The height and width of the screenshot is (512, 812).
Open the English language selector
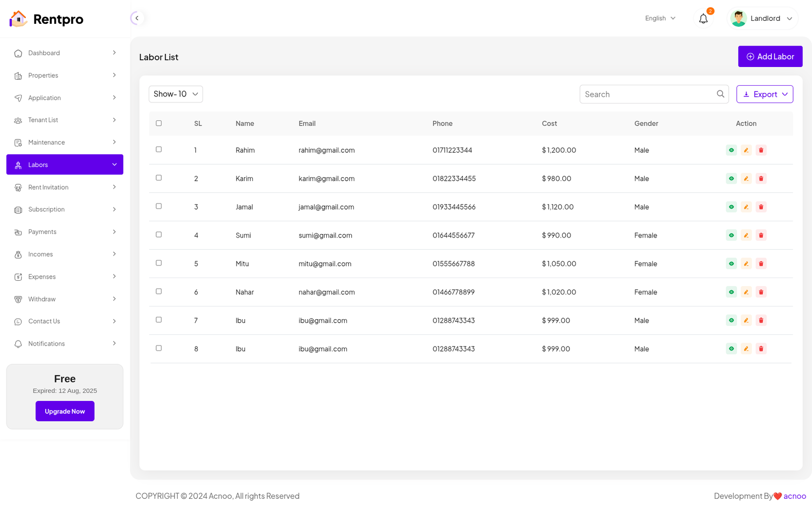660,18
